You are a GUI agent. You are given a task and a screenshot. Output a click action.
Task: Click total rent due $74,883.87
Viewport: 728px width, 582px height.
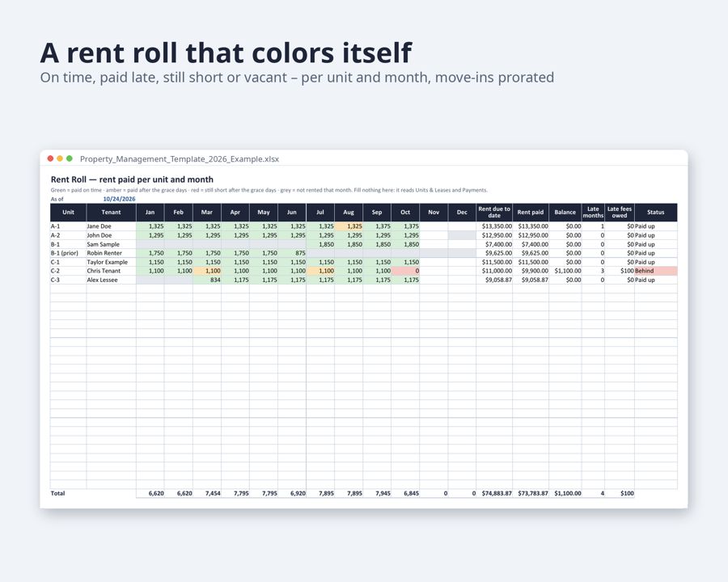click(494, 493)
